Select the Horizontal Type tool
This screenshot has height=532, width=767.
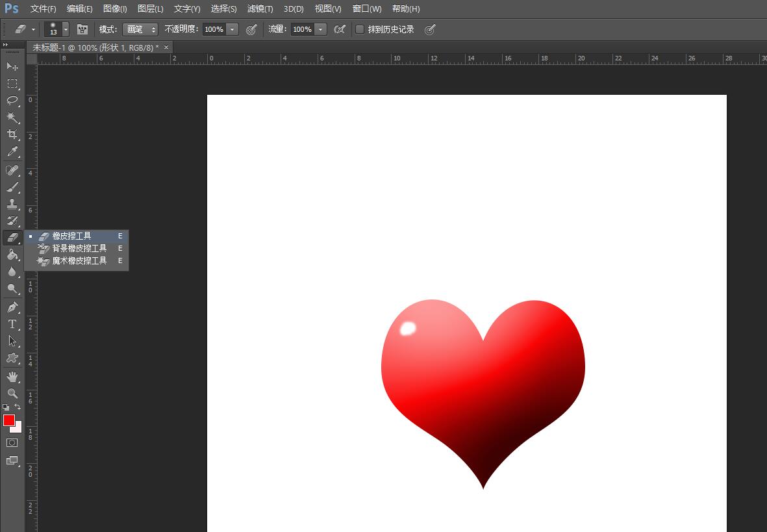coord(12,324)
